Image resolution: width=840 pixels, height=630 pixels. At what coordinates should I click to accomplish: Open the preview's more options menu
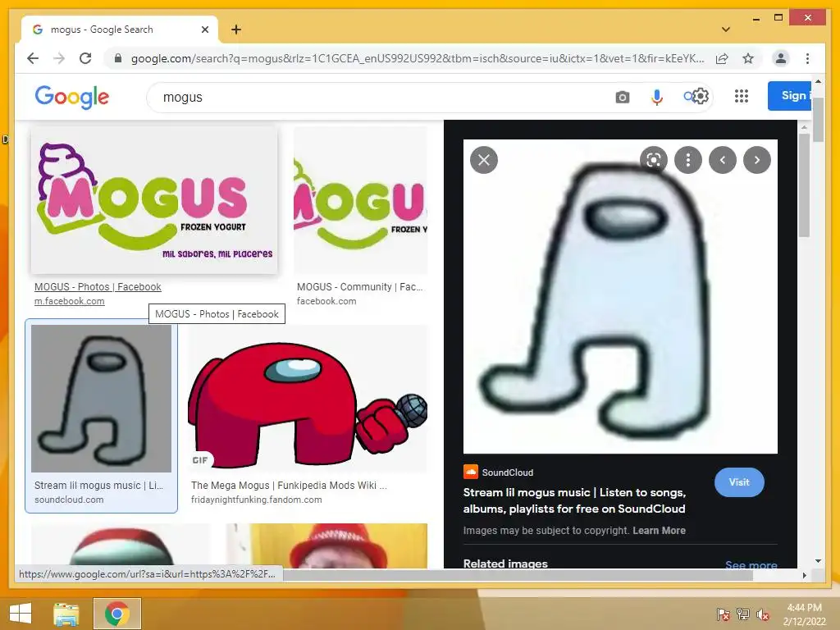tap(688, 160)
